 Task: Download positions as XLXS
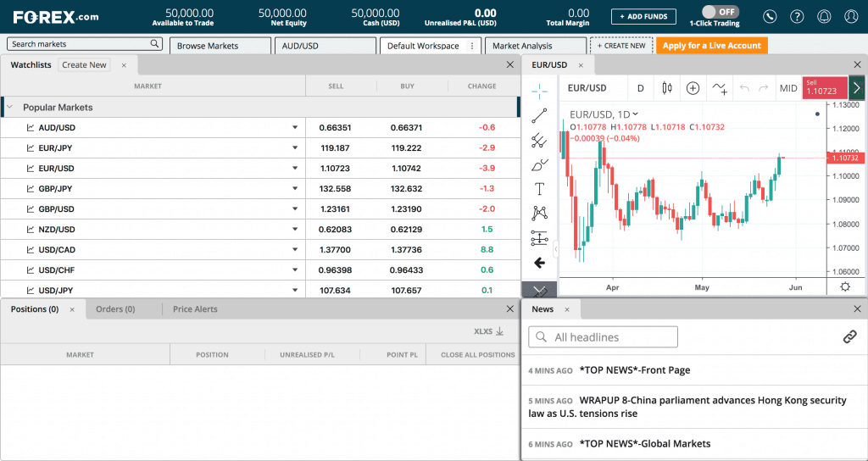coord(489,331)
